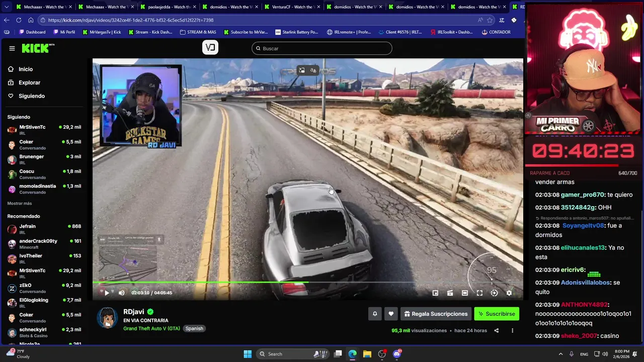Image resolution: width=644 pixels, height=362 pixels.
Task: Open anderCrack09ty recommended channel
Action: tap(44, 243)
